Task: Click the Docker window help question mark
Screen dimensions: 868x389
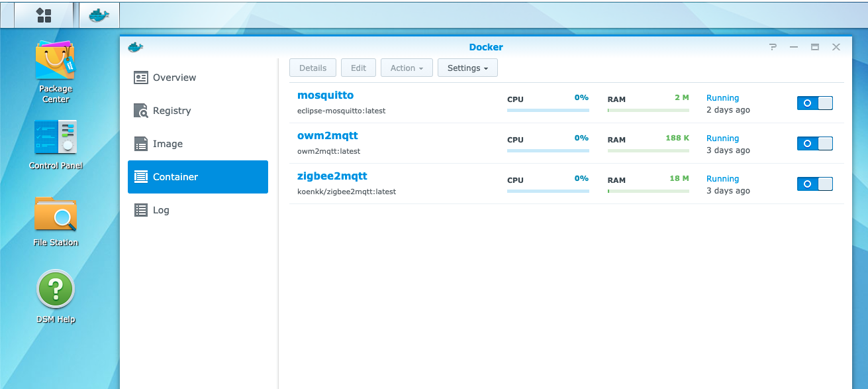Action: [x=773, y=47]
